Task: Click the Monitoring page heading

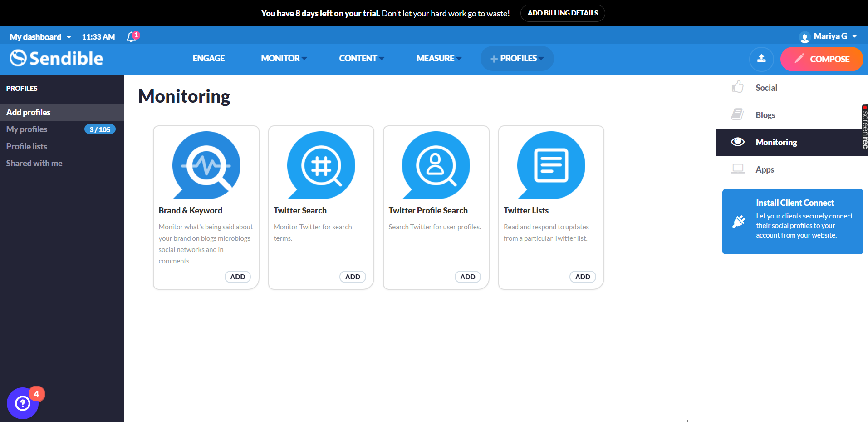Action: 184,96
